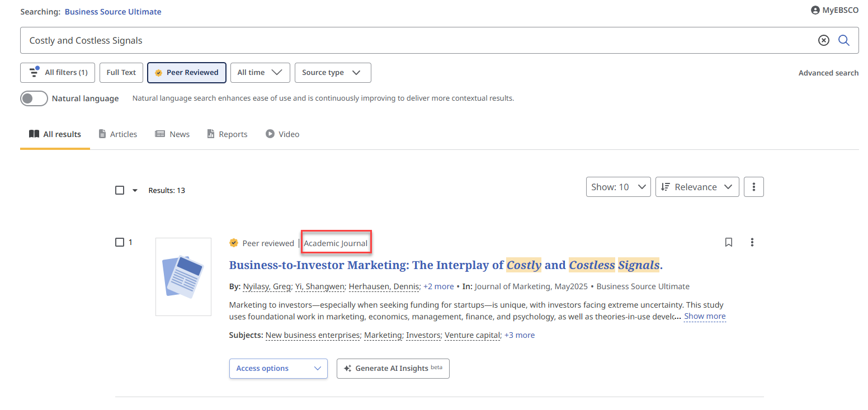Open the Source type dropdown
Screen dimensions: 868x410
pyautogui.click(x=333, y=72)
